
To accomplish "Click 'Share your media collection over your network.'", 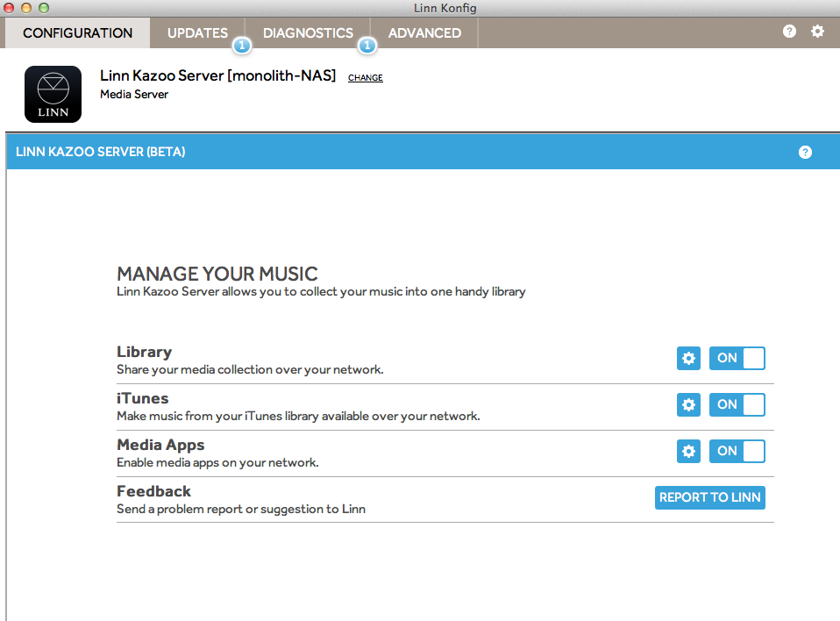I will [x=250, y=370].
